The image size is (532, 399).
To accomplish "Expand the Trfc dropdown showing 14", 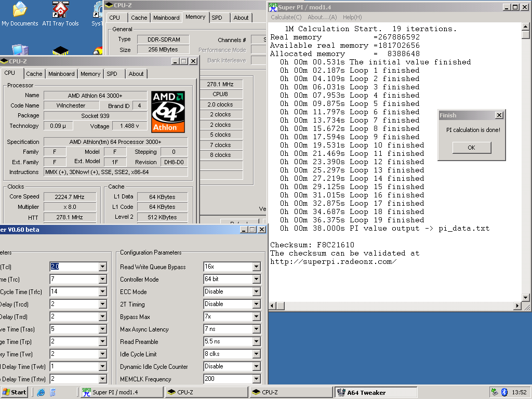I will click(102, 292).
